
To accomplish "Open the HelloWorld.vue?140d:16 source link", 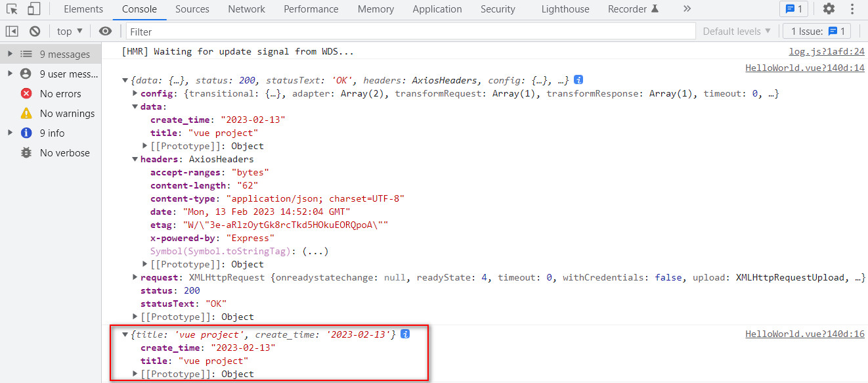I will 805,334.
